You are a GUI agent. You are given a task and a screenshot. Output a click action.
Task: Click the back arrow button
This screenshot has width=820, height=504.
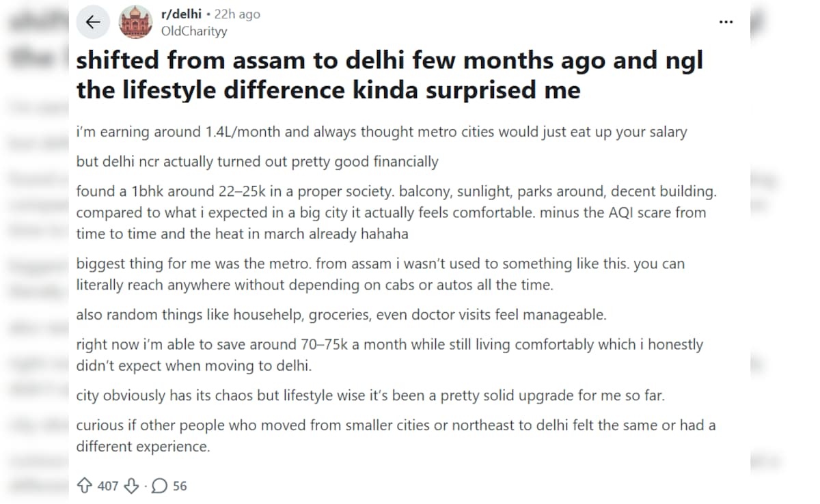pos(93,23)
